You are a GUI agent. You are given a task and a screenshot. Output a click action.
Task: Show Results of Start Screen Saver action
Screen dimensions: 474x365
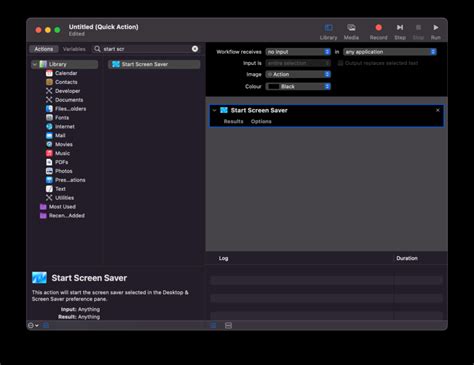[x=233, y=121]
